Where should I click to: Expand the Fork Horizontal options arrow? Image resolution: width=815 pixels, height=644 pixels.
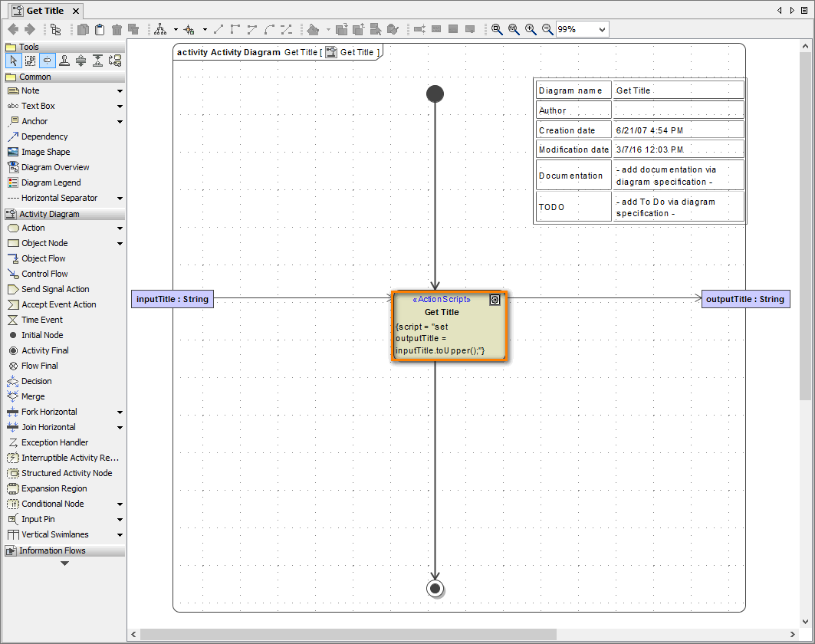(119, 412)
